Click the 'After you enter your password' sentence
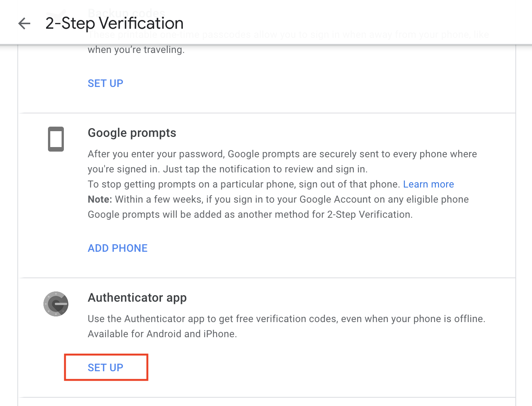 click(282, 154)
